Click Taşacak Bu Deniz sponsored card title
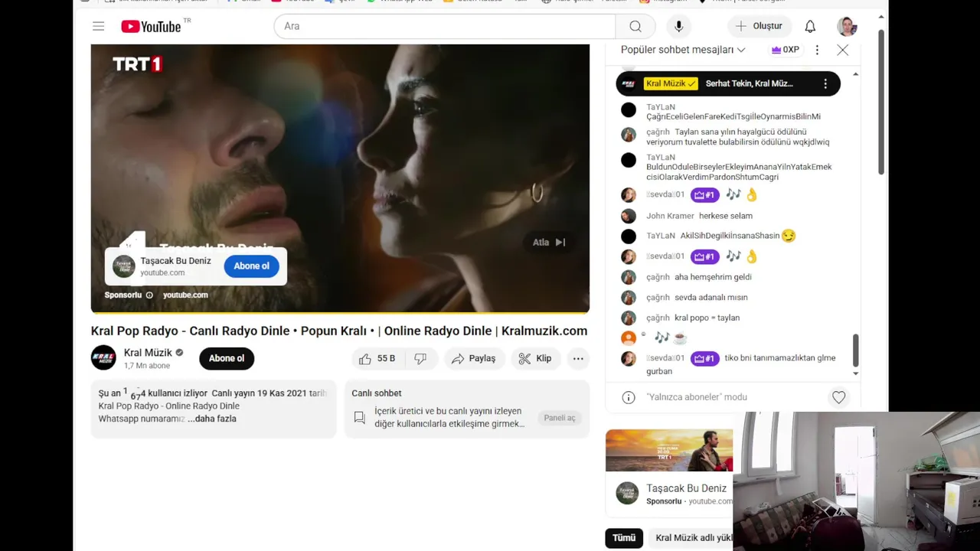 tap(686, 488)
